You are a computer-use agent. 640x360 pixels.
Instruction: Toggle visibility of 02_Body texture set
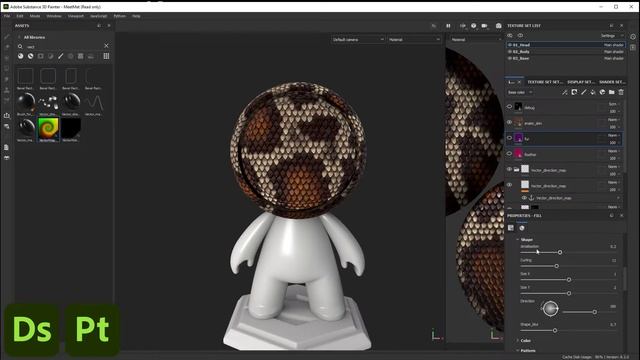[x=510, y=52]
